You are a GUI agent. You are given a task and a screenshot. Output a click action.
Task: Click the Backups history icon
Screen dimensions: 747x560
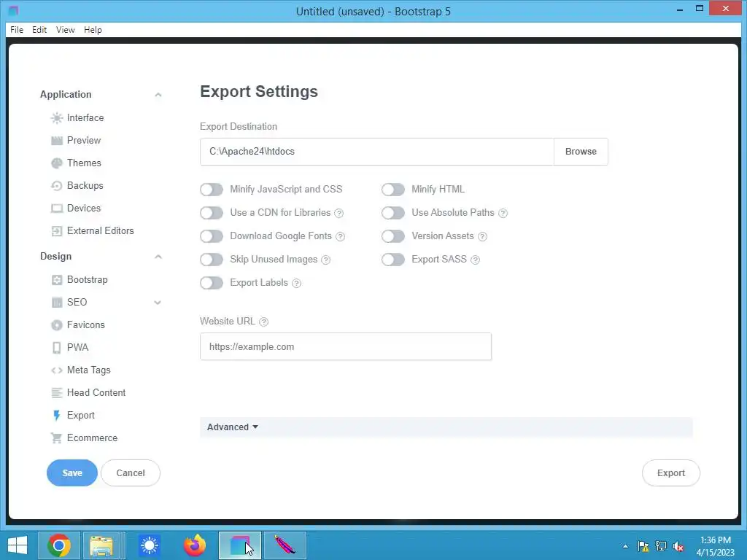57,186
